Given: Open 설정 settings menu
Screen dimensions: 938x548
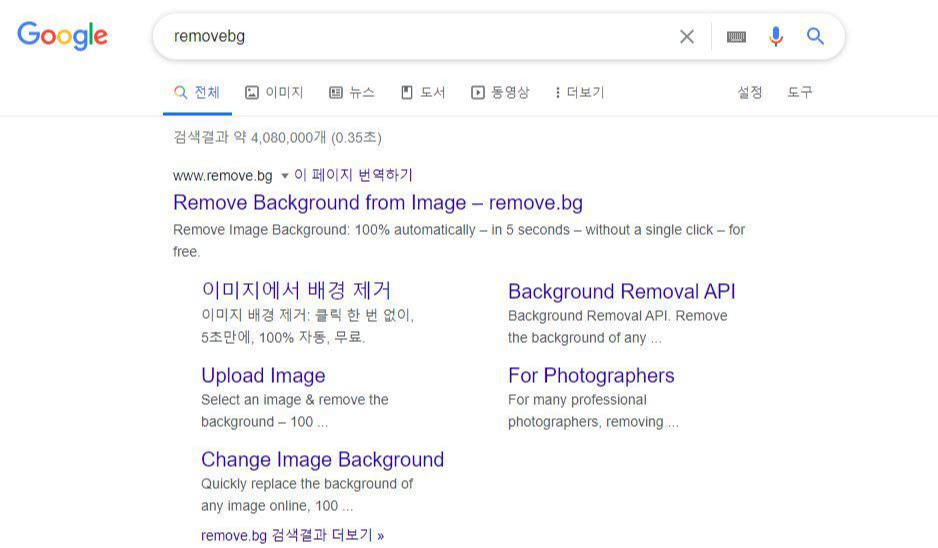Looking at the screenshot, I should [x=750, y=92].
